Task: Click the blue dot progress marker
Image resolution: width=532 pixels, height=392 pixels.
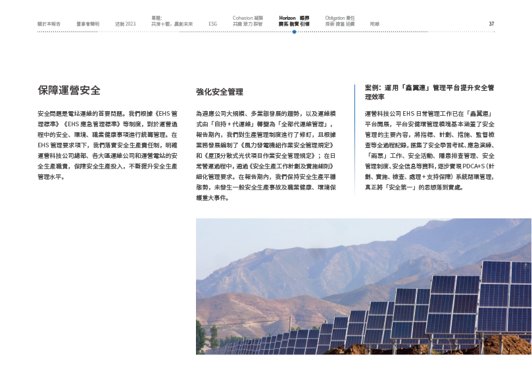Action: point(294,32)
